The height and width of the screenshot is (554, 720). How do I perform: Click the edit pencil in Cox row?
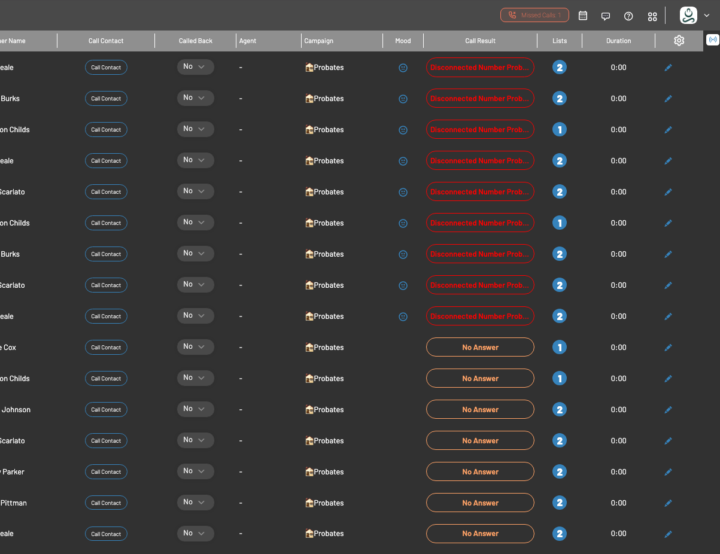coord(668,348)
